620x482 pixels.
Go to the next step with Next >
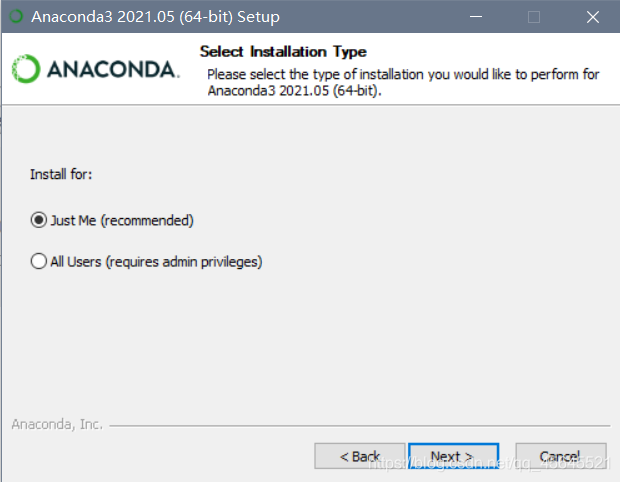click(454, 456)
